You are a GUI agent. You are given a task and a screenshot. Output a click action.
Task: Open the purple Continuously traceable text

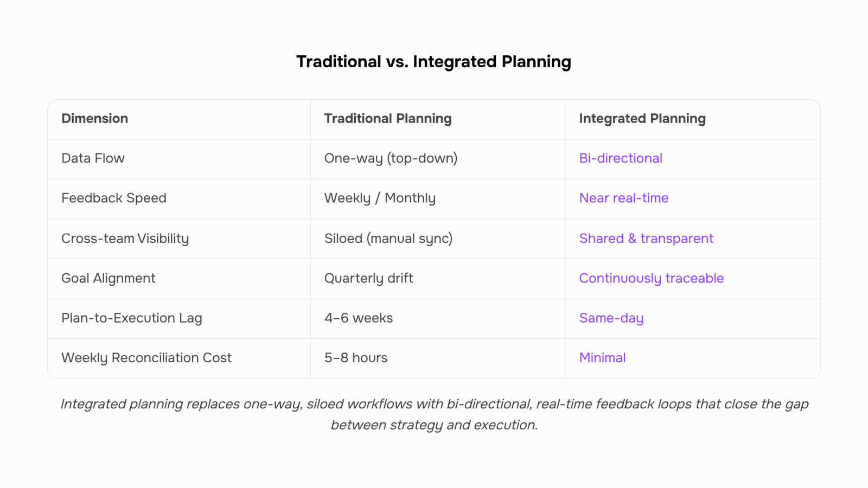click(x=652, y=279)
